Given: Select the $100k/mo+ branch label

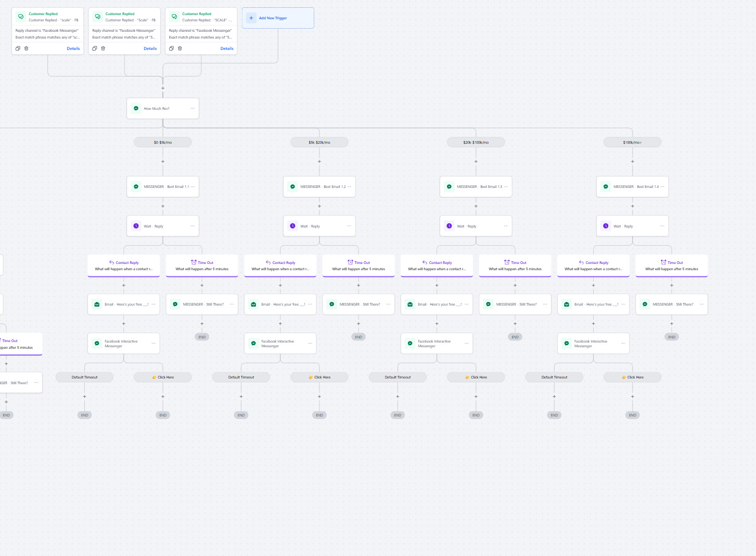Looking at the screenshot, I should click(632, 142).
